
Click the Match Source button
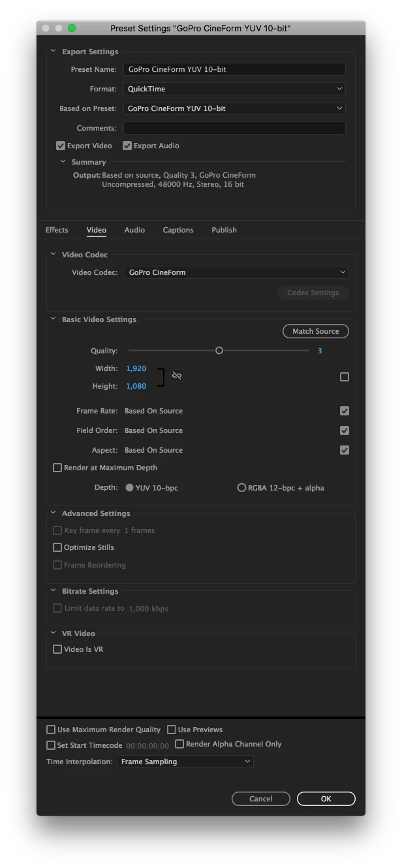[316, 331]
